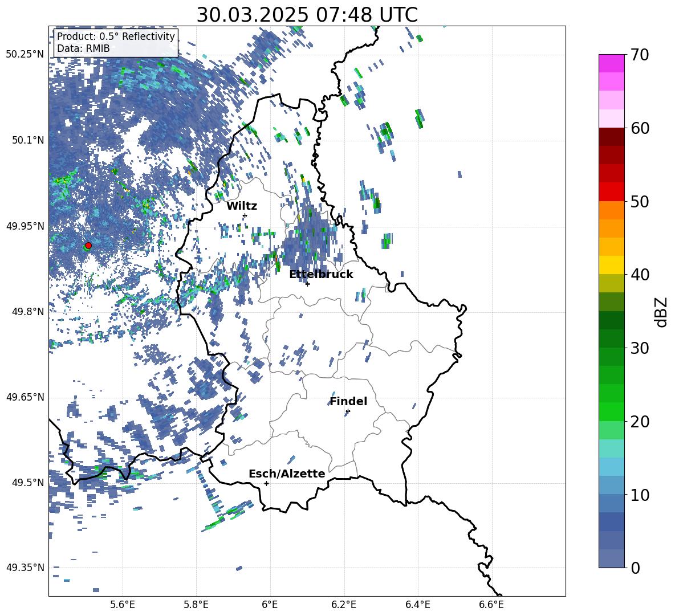Click the Findel station label
This screenshot has width=675, height=616.
348,401
